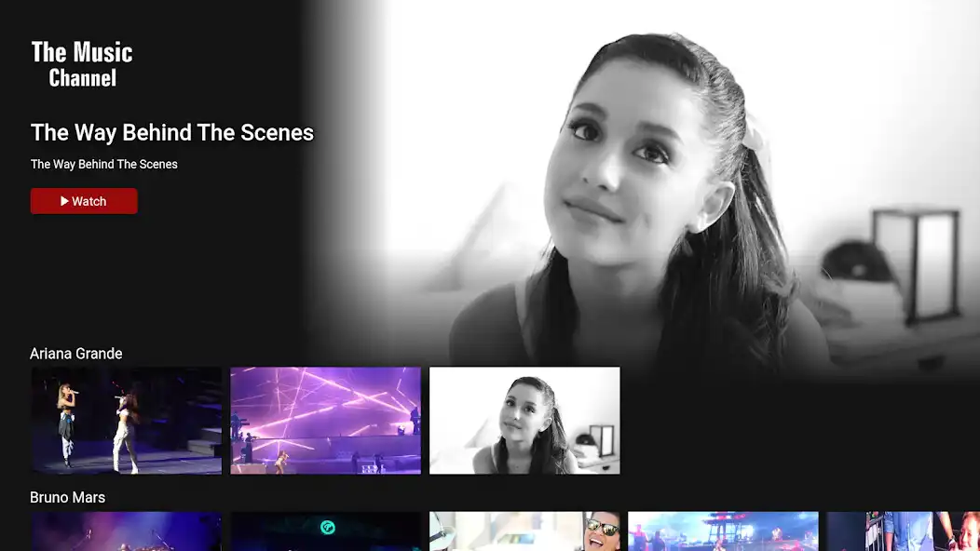The height and width of the screenshot is (551, 980).
Task: Open the Ariana Grande two-singers stage video
Action: (127, 421)
